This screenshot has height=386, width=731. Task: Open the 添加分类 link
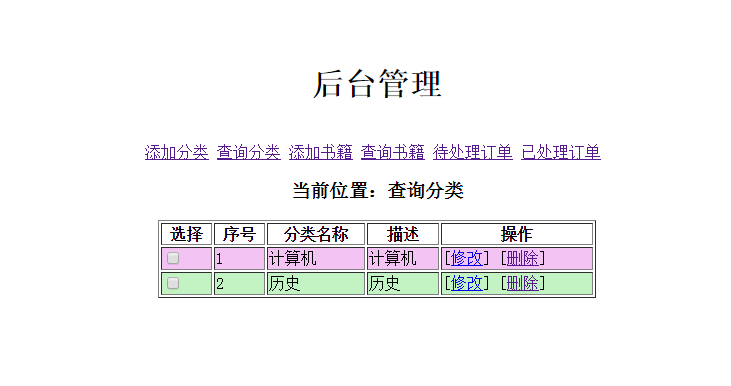click(176, 152)
